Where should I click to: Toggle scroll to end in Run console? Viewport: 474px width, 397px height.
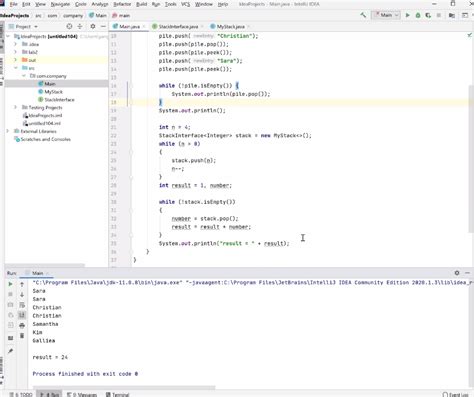click(x=22, y=315)
